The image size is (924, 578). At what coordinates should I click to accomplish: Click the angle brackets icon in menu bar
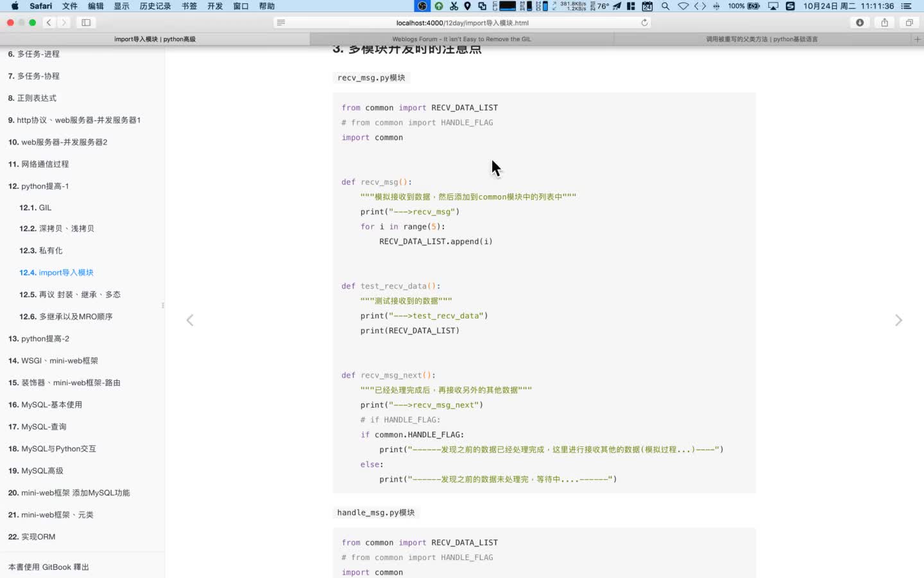[700, 6]
